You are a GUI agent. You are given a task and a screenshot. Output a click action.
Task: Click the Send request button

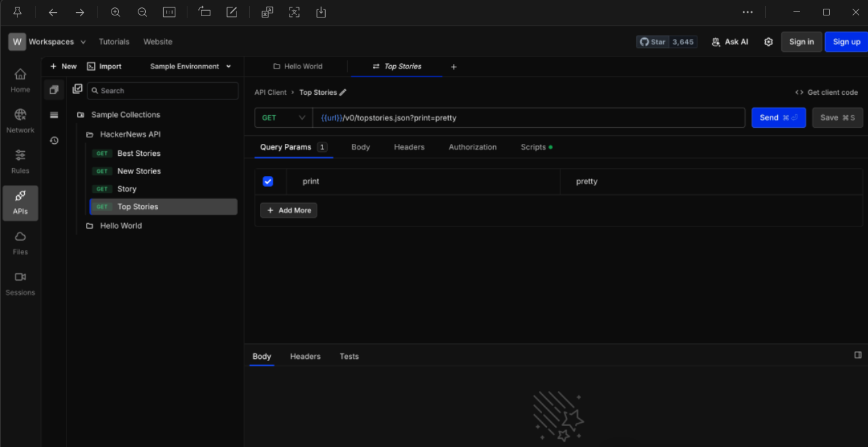click(x=779, y=118)
